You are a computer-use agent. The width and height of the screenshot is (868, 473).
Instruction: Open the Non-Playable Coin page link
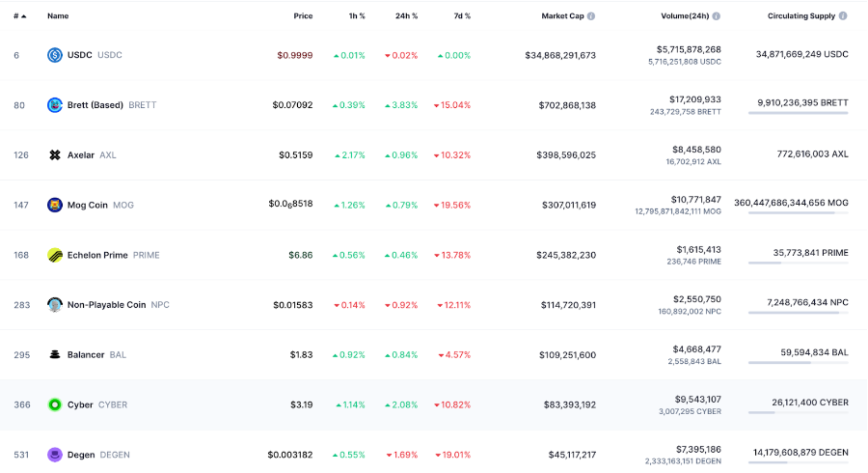pos(119,305)
